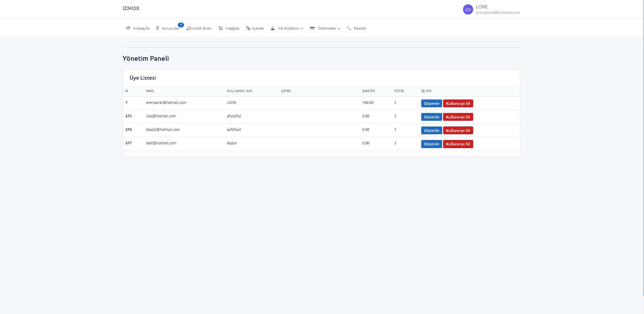Click the home icon beside Anasayfa
Viewport: 644px width, 314px height.
pos(128,28)
